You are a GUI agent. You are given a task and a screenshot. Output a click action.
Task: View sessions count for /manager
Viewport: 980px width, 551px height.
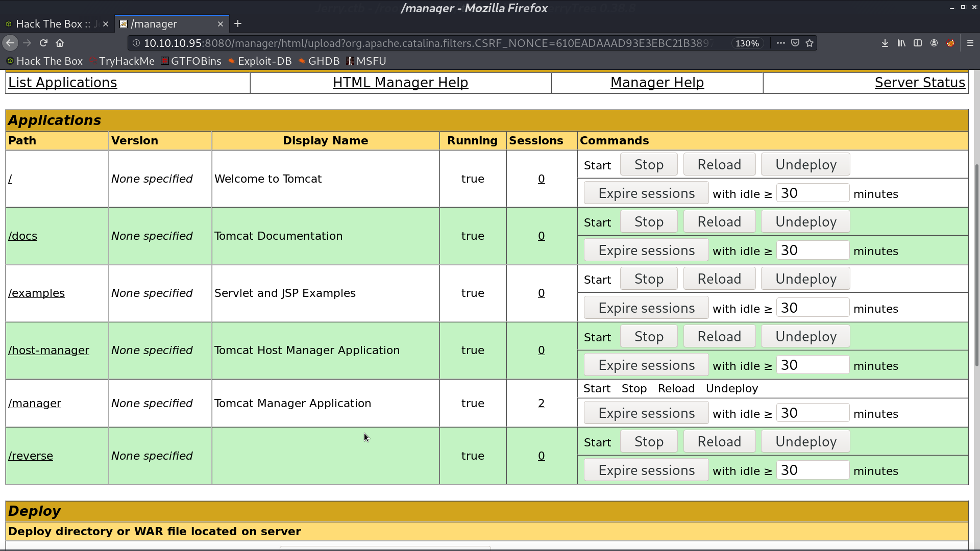pyautogui.click(x=542, y=404)
